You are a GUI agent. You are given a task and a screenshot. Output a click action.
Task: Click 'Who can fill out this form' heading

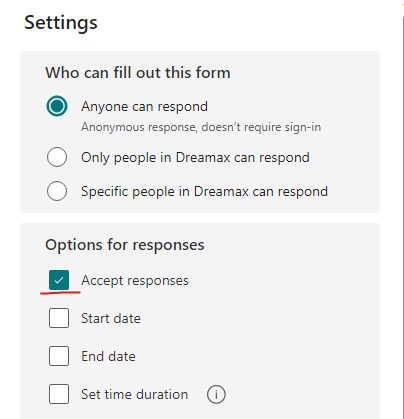pos(138,73)
